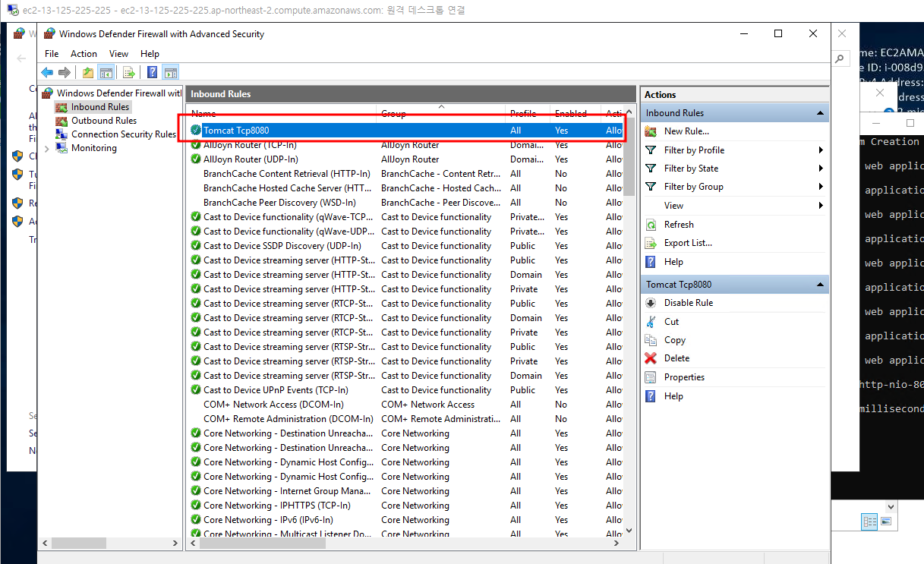Open the File menu
The width and height of the screenshot is (924, 564).
(52, 54)
